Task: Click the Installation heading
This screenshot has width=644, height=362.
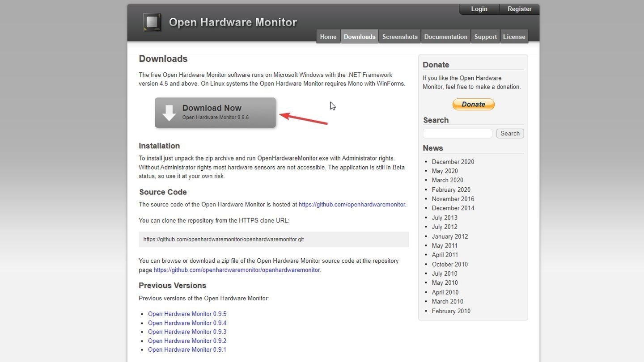Action: (x=159, y=146)
